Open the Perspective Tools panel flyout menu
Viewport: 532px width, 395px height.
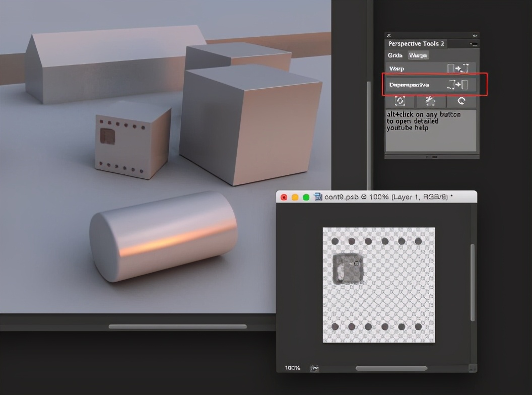[473, 44]
